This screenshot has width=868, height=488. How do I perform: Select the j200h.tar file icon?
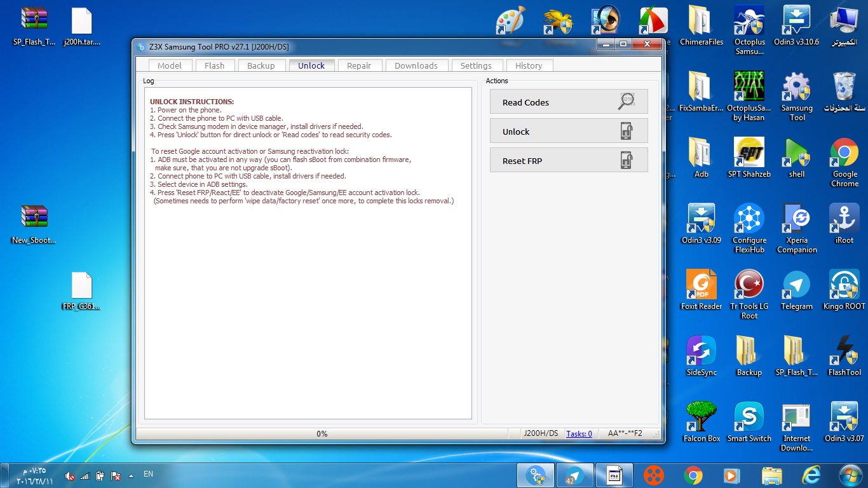[82, 27]
